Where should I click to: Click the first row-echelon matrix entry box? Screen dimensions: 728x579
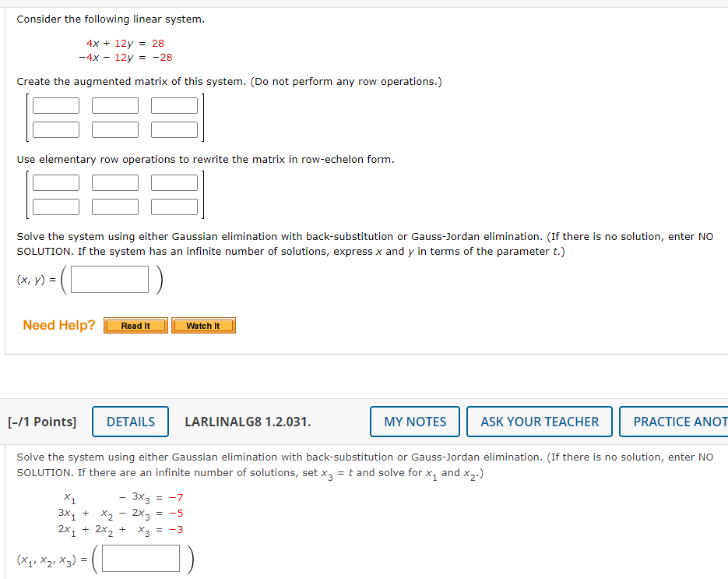click(x=55, y=182)
